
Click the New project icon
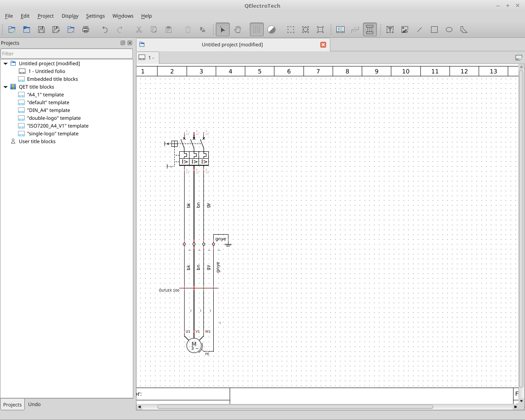[x=12, y=30]
